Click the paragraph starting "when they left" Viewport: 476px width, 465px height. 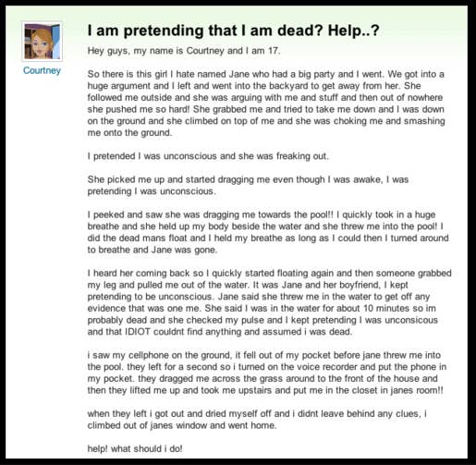257,420
